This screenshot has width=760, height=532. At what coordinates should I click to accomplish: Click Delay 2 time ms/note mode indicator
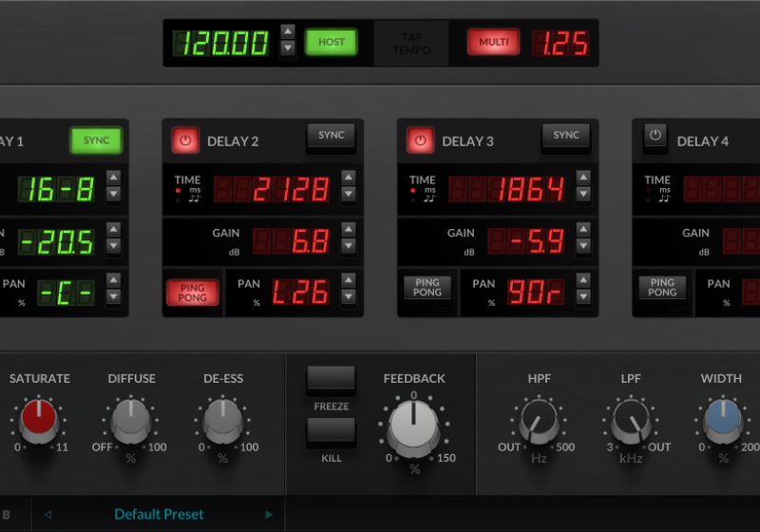pos(188,195)
